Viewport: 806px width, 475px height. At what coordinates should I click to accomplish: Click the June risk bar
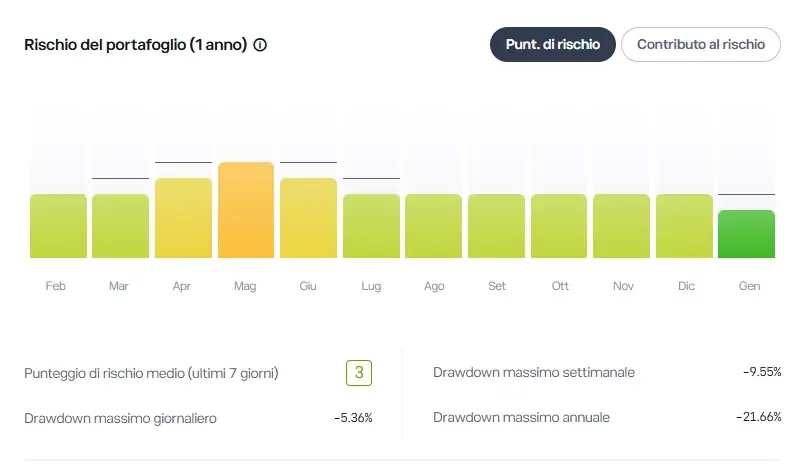[x=308, y=218]
